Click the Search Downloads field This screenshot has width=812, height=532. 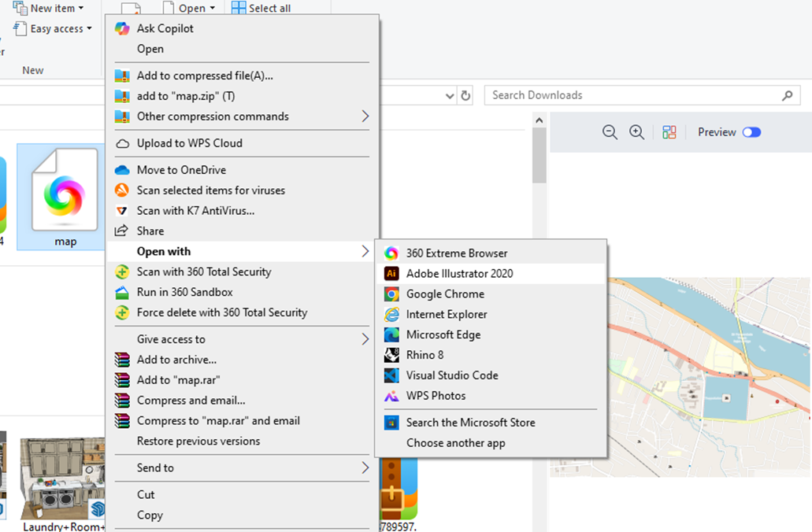[642, 95]
